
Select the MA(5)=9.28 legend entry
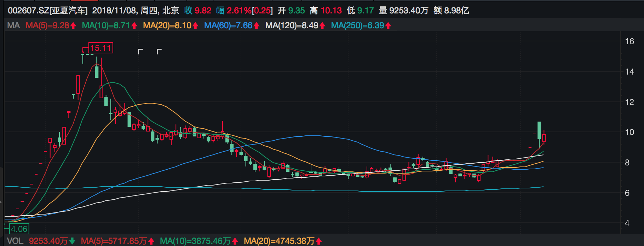(47, 25)
